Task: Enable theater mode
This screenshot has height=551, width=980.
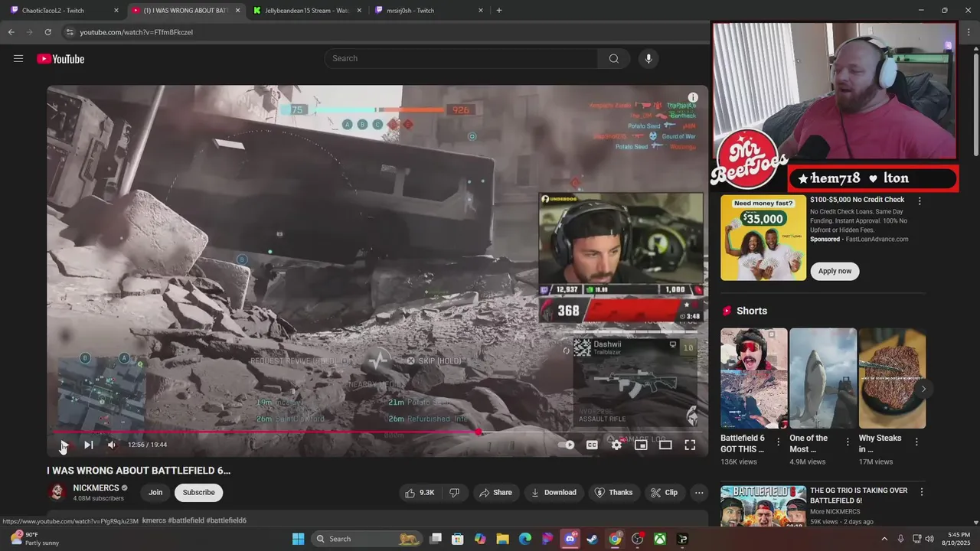Action: click(665, 445)
